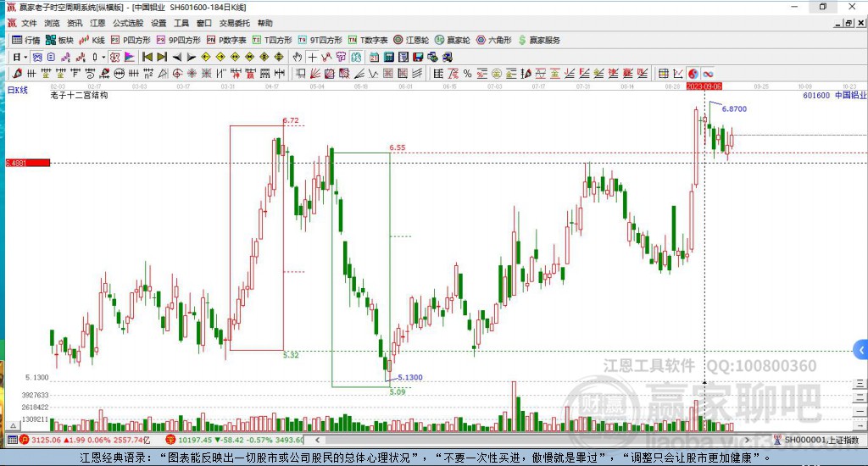868x466 pixels.
Task: Open the 9P四方形 tool
Action: click(178, 40)
